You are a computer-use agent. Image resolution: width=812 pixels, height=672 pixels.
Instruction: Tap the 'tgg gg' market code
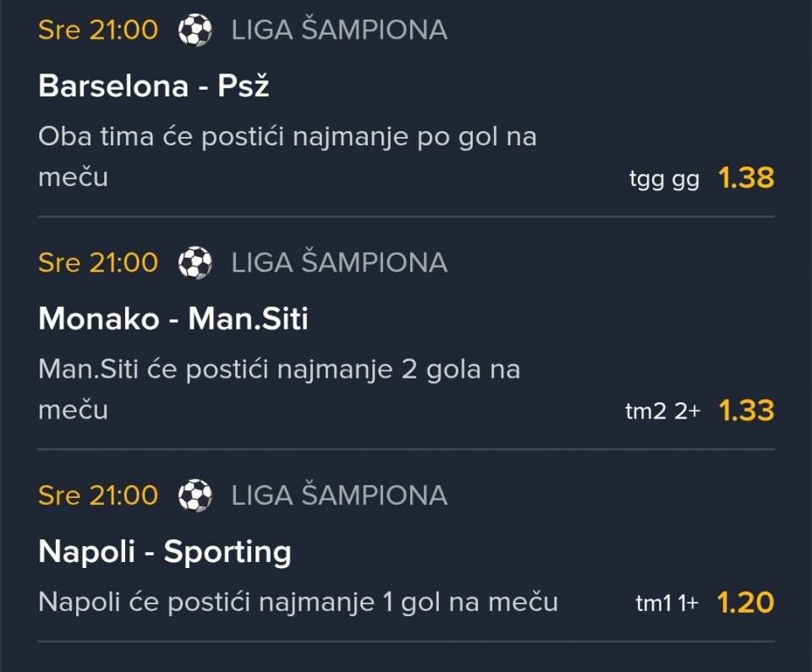pos(664,180)
